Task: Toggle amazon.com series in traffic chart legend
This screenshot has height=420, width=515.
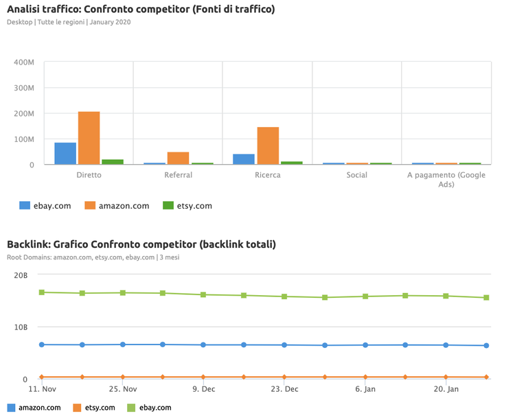Action: (117, 206)
